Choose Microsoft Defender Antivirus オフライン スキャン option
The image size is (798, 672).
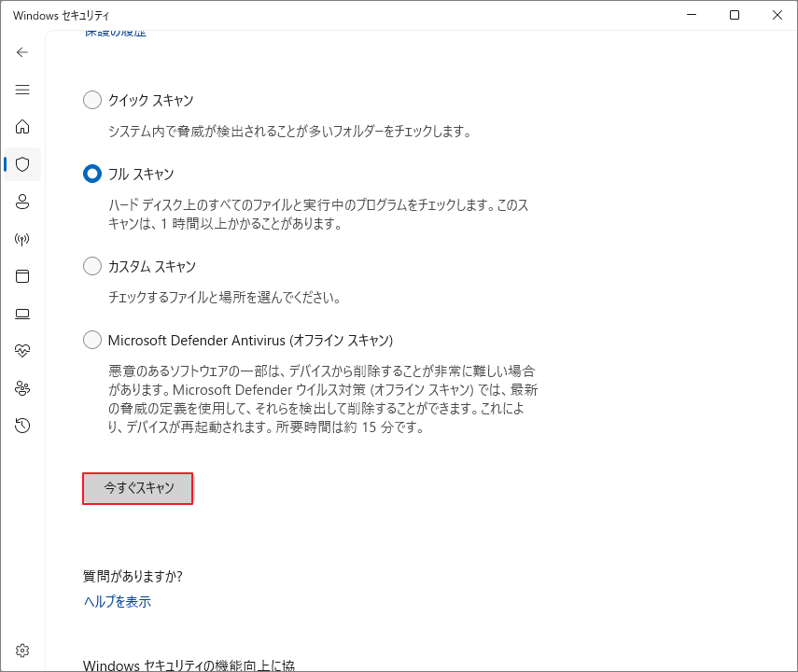click(91, 340)
